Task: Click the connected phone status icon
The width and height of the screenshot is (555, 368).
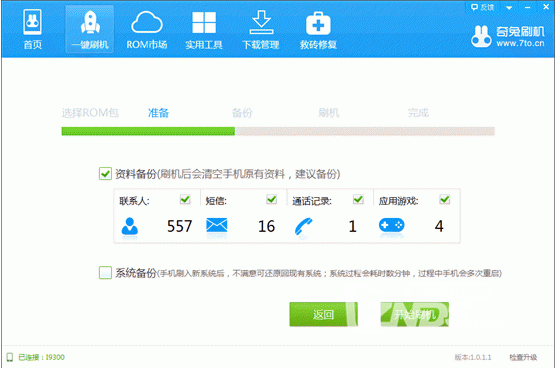Action: pos(10,357)
